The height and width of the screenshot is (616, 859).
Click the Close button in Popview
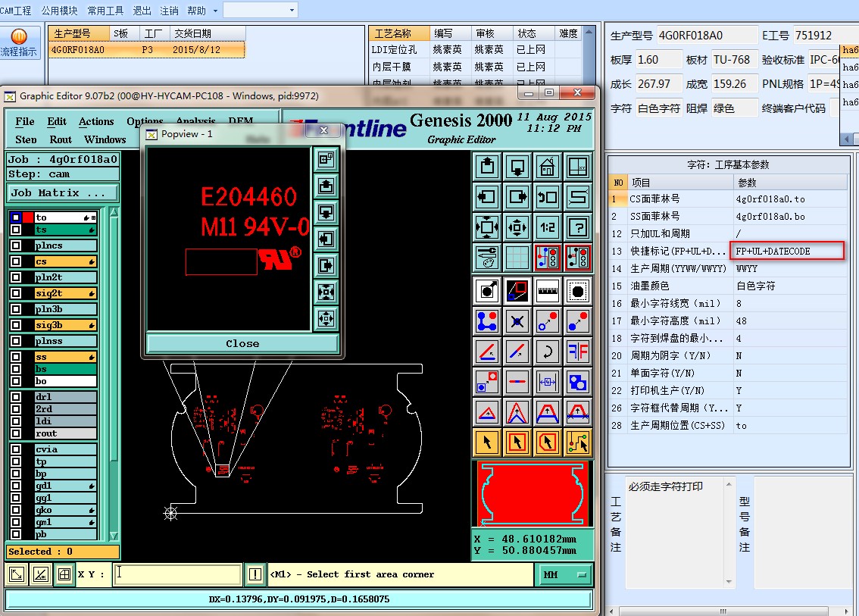pos(242,344)
